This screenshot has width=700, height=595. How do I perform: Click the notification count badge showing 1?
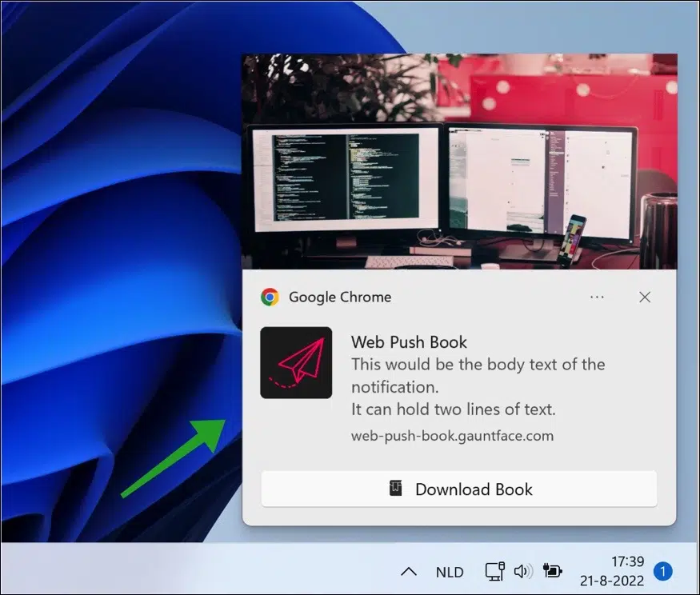click(x=663, y=571)
